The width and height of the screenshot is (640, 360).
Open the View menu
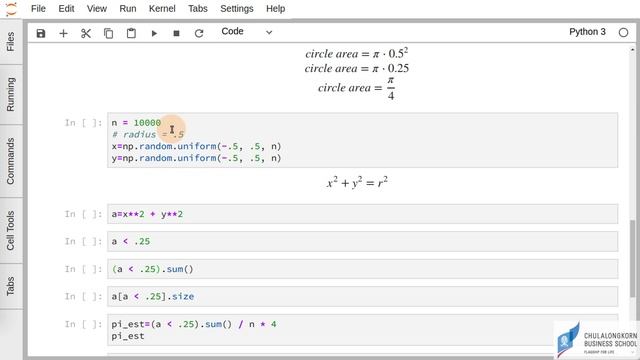[97, 9]
